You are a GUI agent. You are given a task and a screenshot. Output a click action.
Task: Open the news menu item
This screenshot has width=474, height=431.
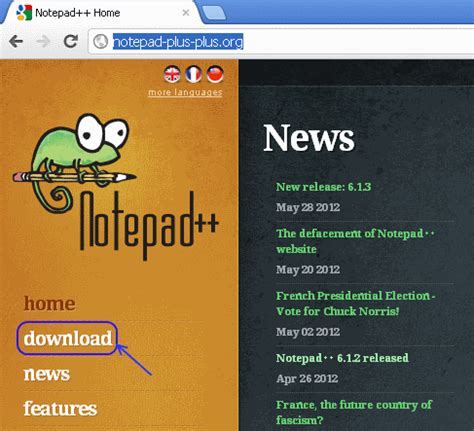point(47,374)
